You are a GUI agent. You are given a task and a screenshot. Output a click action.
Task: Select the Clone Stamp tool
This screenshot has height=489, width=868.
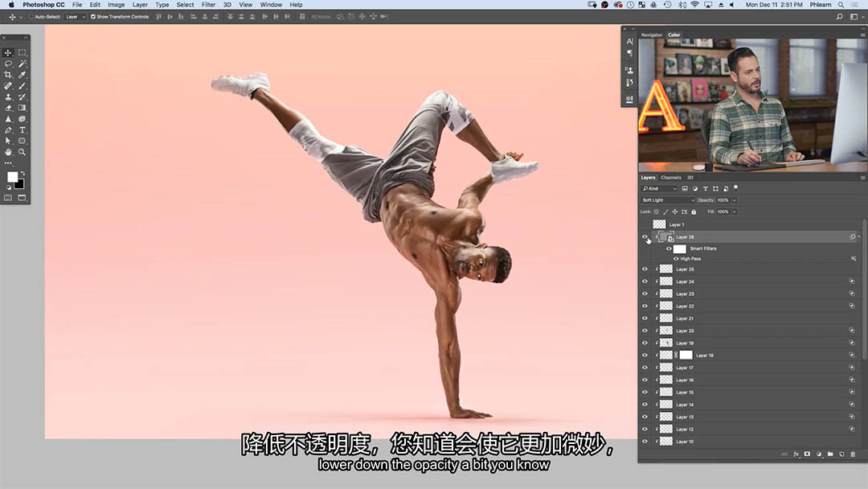tap(8, 97)
